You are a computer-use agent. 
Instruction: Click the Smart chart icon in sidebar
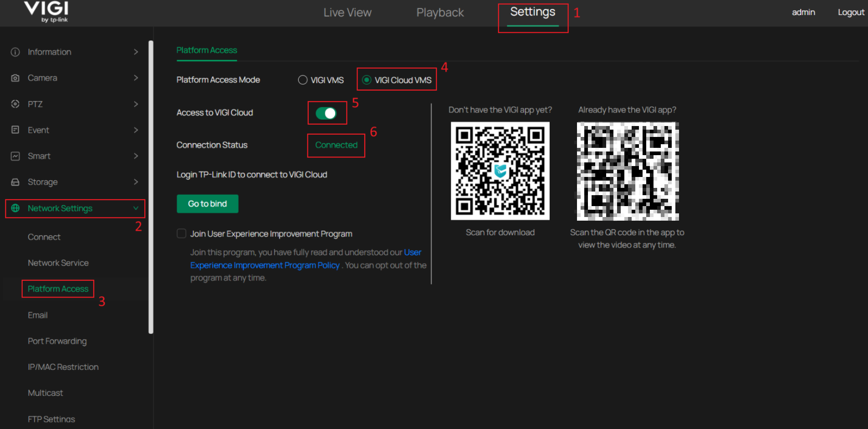tap(15, 156)
